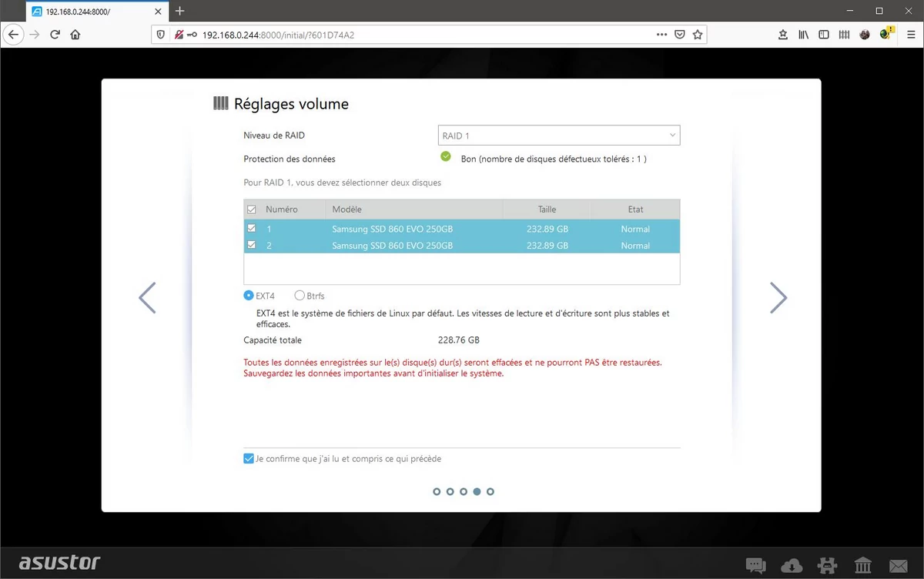The image size is (924, 579).
Task: Click the Taille column header
Action: [547, 209]
